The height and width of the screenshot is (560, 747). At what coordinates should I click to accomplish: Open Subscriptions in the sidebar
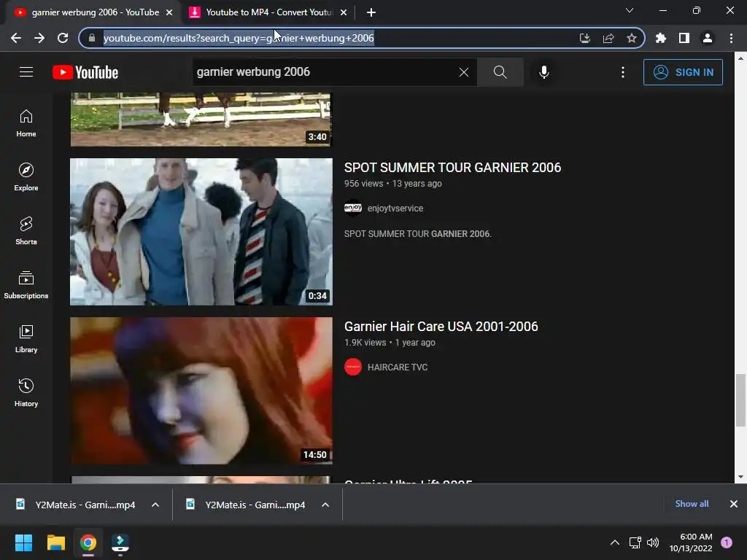click(x=26, y=285)
